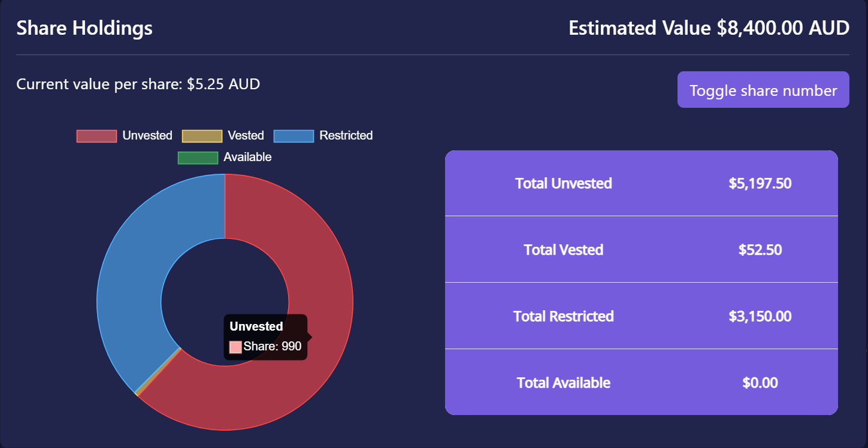
Task: Toggle the yellow Vested legend swatch
Action: [x=202, y=136]
